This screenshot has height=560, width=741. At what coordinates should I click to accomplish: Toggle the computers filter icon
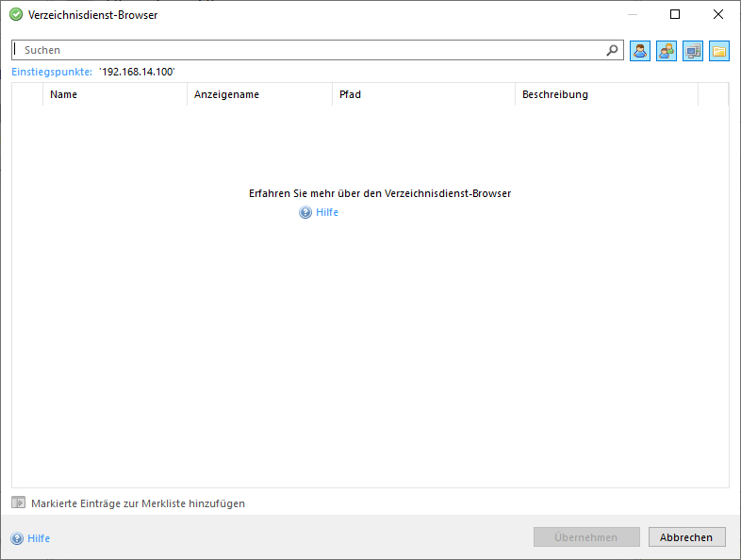[x=693, y=51]
